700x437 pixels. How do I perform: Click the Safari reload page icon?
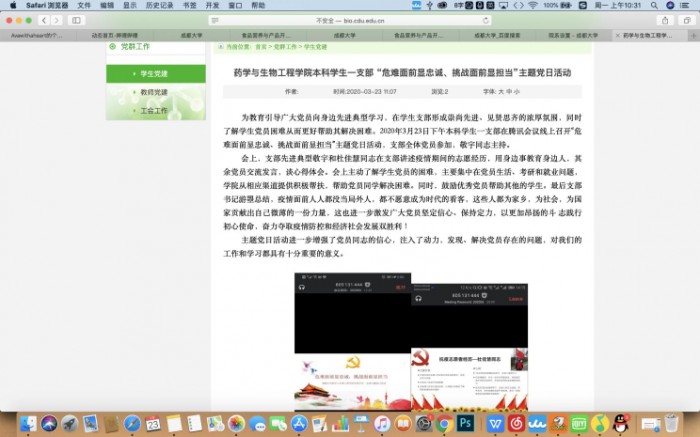(x=488, y=20)
